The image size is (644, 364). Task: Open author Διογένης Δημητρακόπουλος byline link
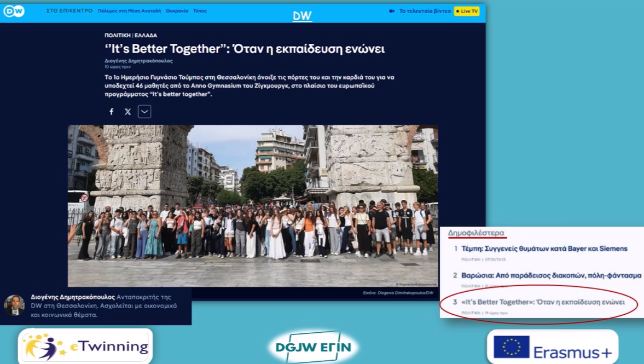138,61
